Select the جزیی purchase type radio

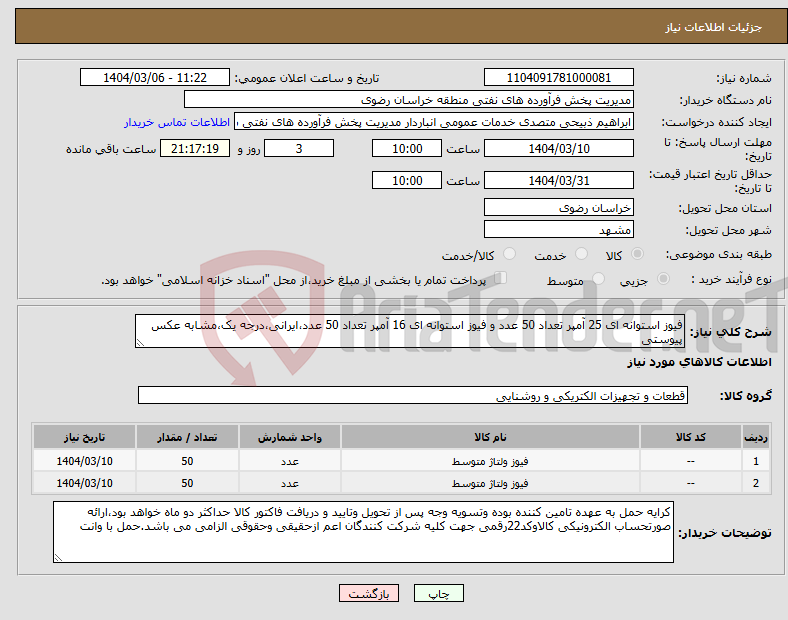coord(663,279)
